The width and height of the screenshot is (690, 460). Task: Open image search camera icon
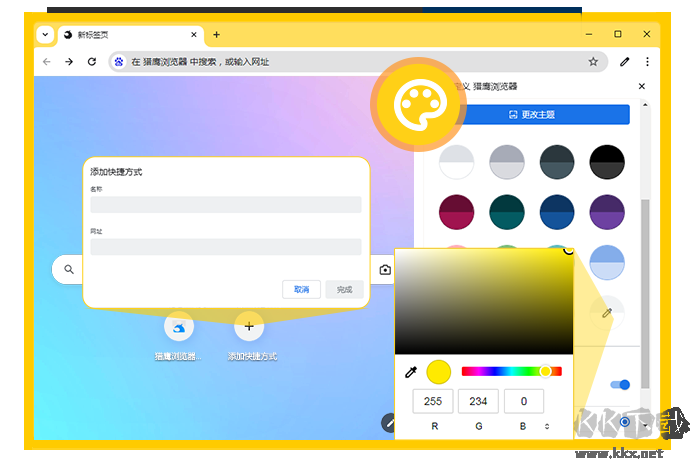tap(385, 269)
